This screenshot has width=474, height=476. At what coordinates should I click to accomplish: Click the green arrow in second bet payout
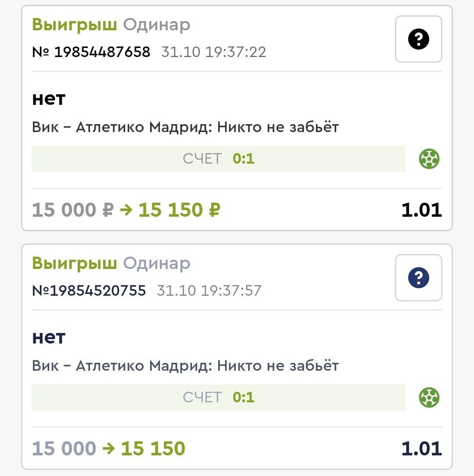pyautogui.click(x=108, y=448)
